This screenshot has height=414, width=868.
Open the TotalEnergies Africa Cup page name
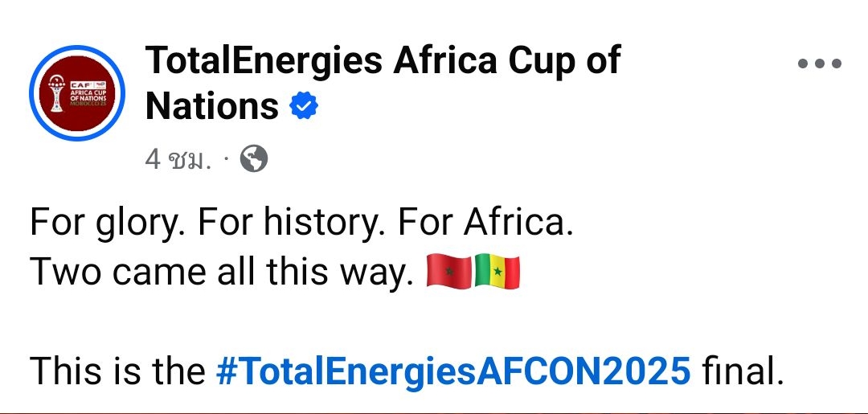click(383, 61)
